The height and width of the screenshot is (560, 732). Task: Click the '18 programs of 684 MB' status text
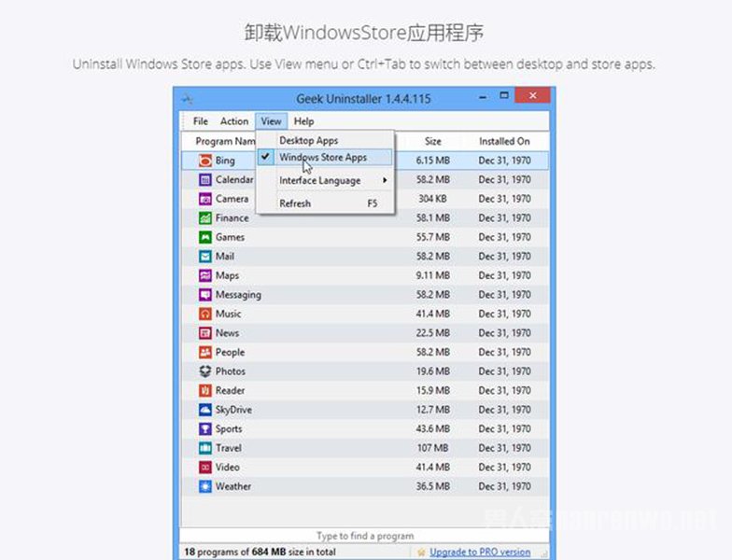point(260,553)
